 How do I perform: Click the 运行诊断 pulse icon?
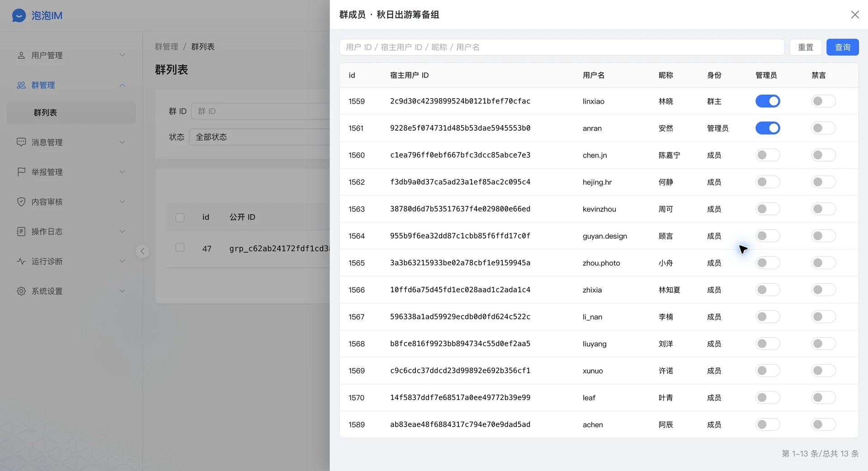tap(21, 262)
